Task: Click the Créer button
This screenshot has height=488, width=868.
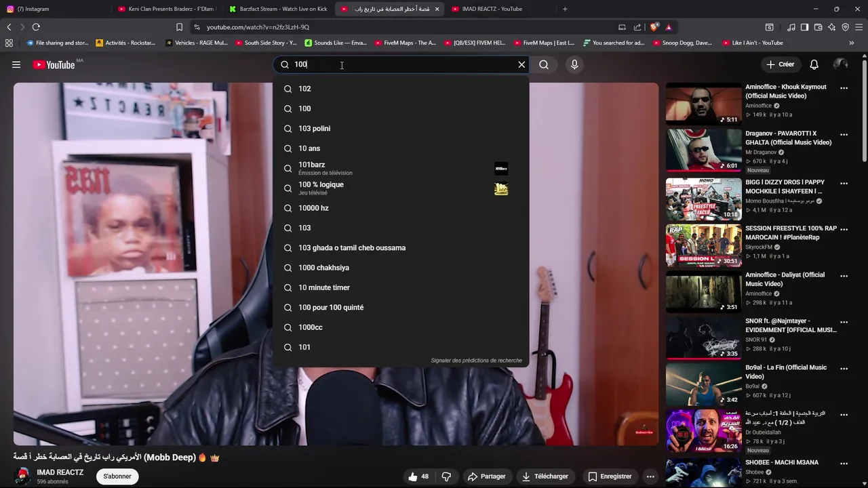Action: [781, 64]
